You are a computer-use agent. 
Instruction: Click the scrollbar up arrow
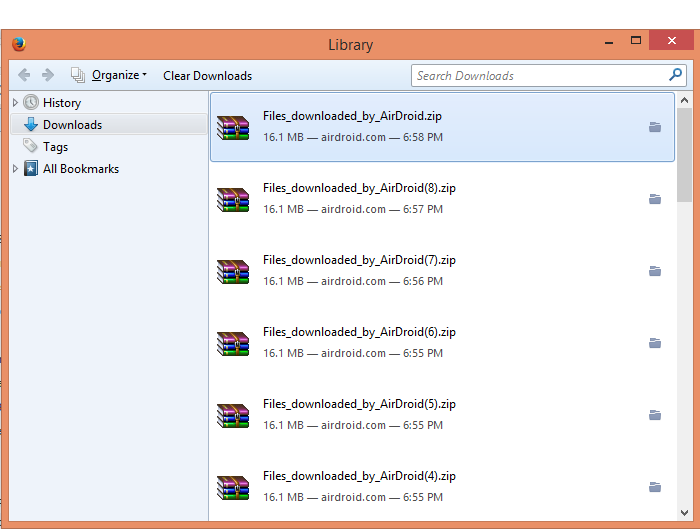684,100
